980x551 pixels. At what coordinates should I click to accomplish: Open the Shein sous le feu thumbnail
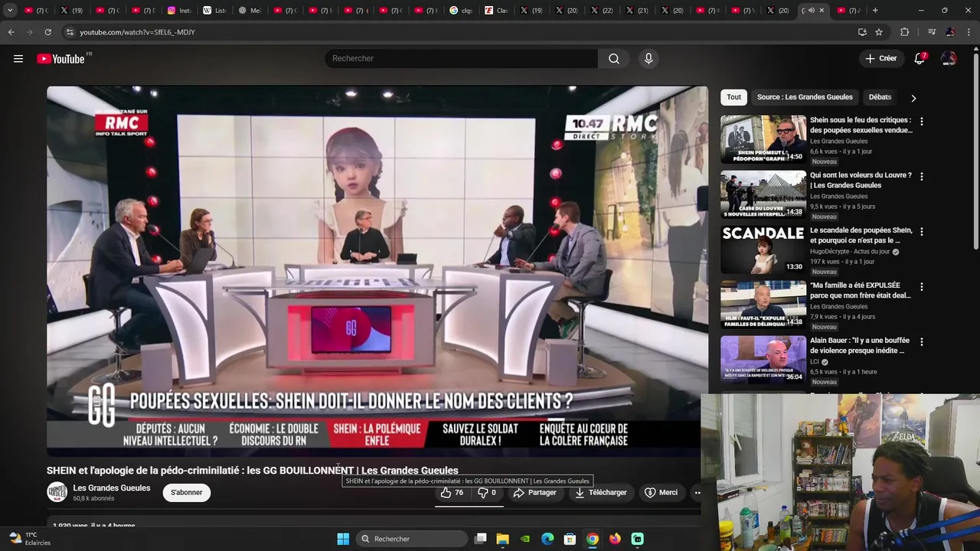point(763,139)
